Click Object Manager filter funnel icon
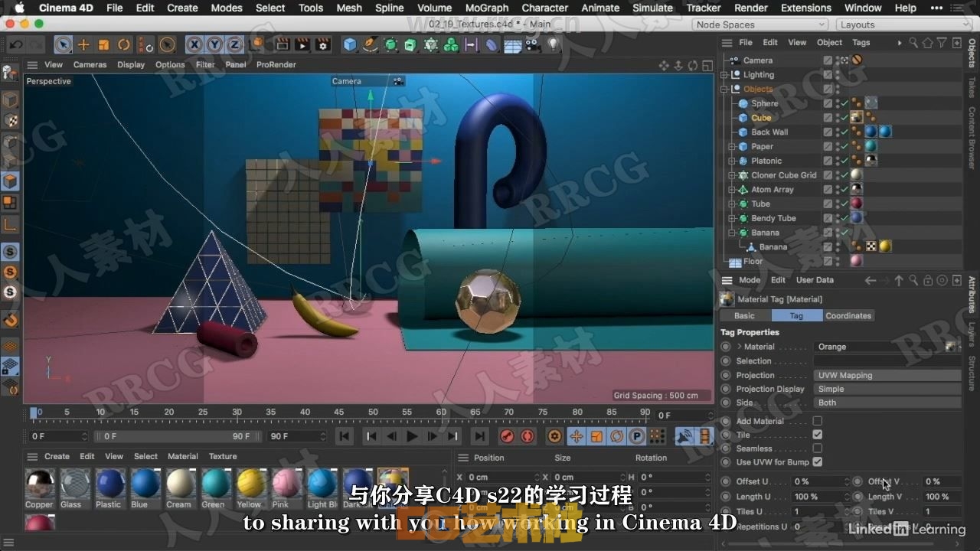Screen dimensions: 980x551 point(943,43)
